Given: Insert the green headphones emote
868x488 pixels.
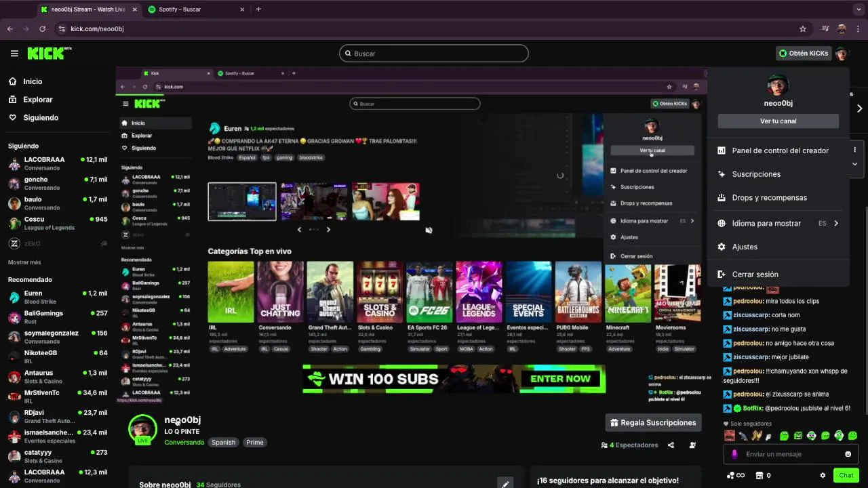Looking at the screenshot, I should (x=839, y=436).
